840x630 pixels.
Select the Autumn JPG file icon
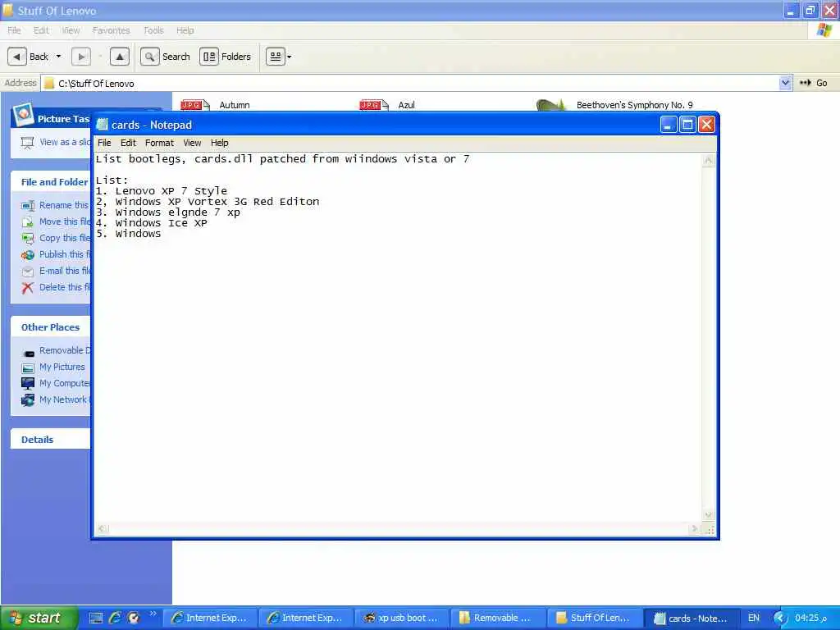tap(195, 105)
